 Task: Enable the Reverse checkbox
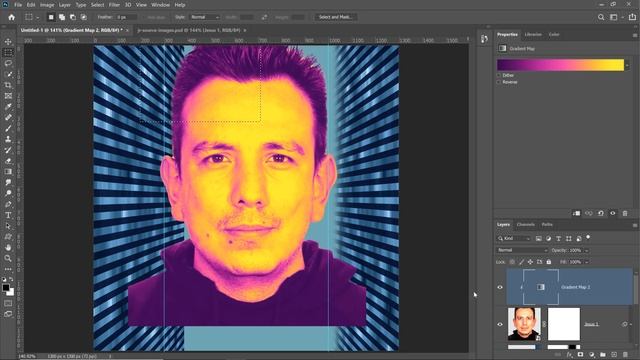coord(499,82)
